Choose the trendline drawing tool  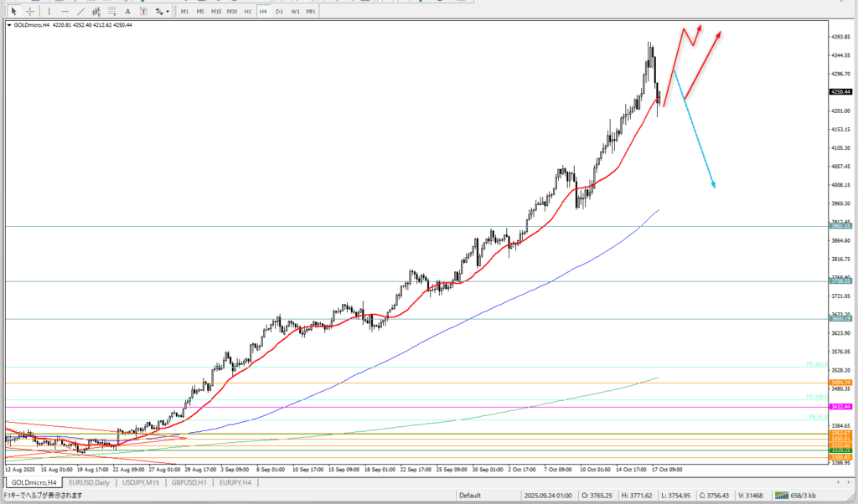(x=80, y=11)
